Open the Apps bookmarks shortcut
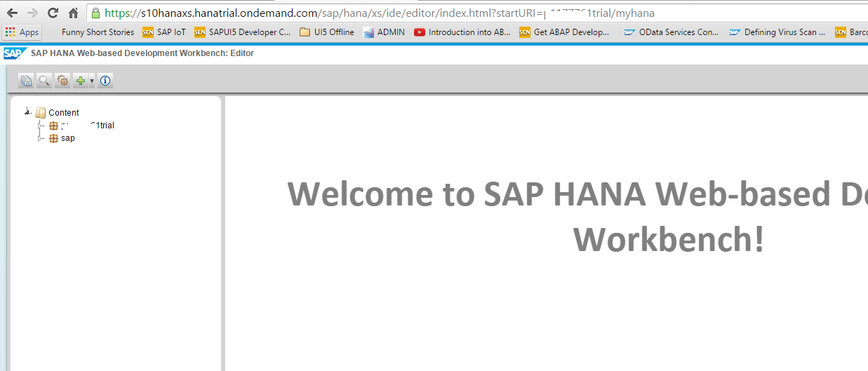The height and width of the screenshot is (371, 868). click(22, 32)
